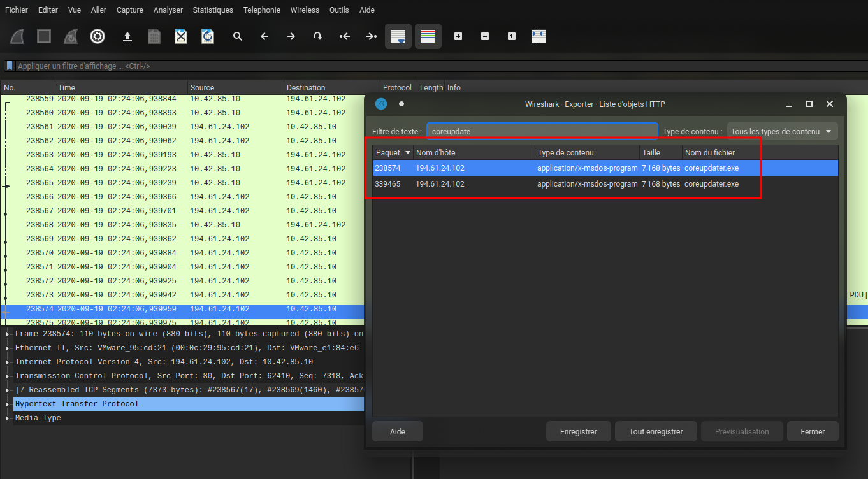Open the Analyser menu
Screen dimensions: 868x479
point(168,10)
